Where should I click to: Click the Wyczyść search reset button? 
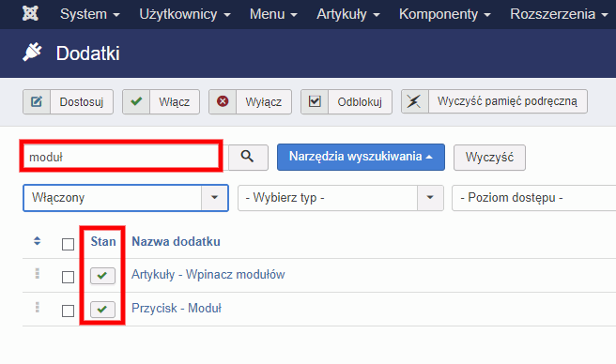pos(489,158)
